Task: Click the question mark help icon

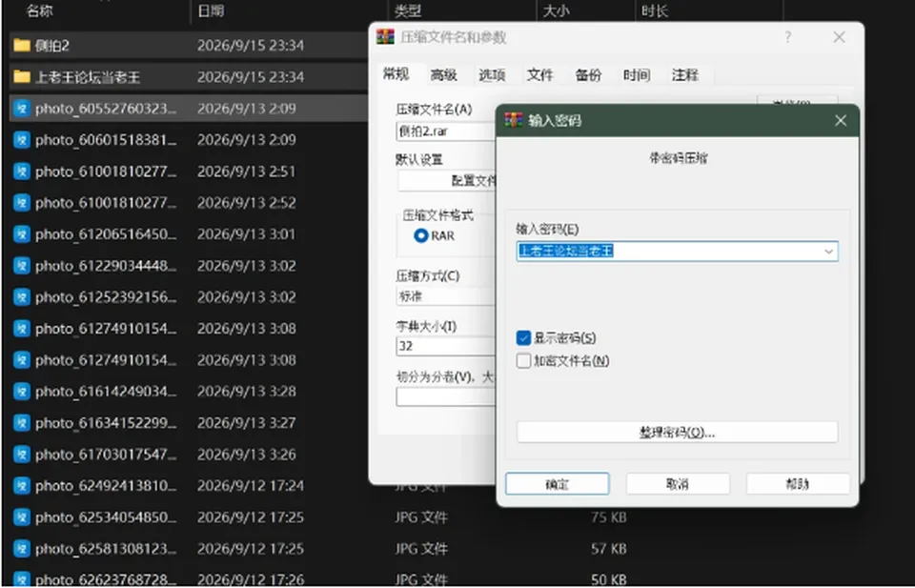Action: [788, 37]
